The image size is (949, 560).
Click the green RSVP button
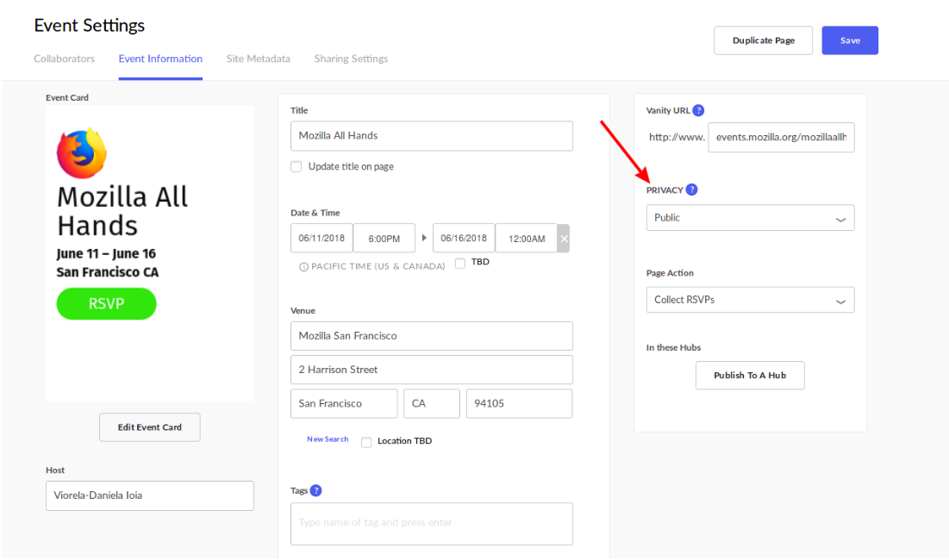coord(107,303)
